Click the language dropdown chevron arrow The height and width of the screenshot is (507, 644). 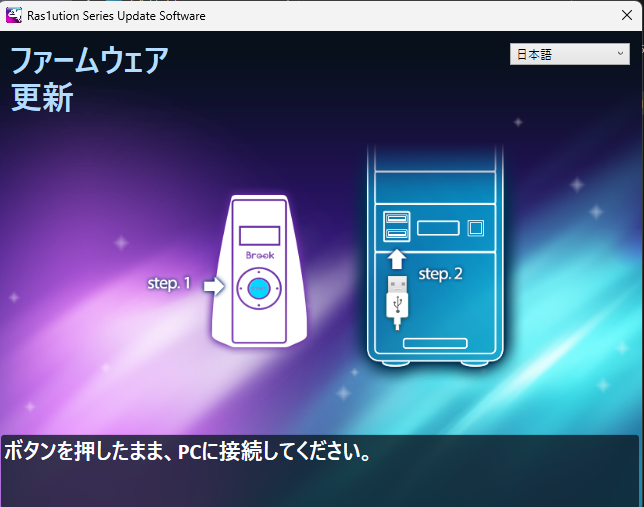(x=621, y=55)
